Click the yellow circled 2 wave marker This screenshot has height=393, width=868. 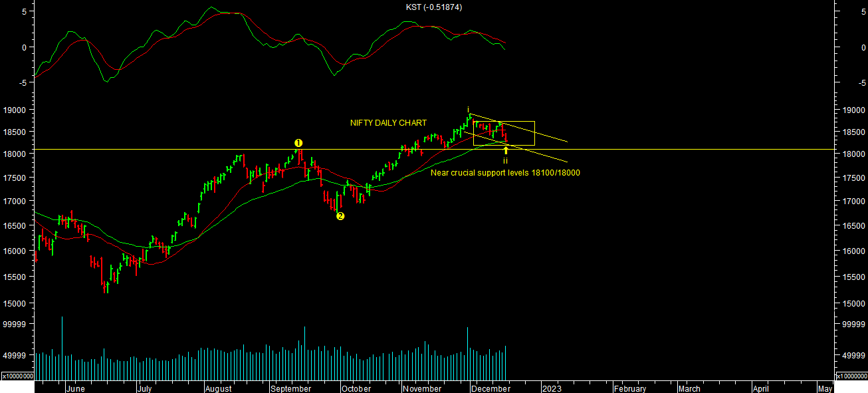[x=340, y=216]
